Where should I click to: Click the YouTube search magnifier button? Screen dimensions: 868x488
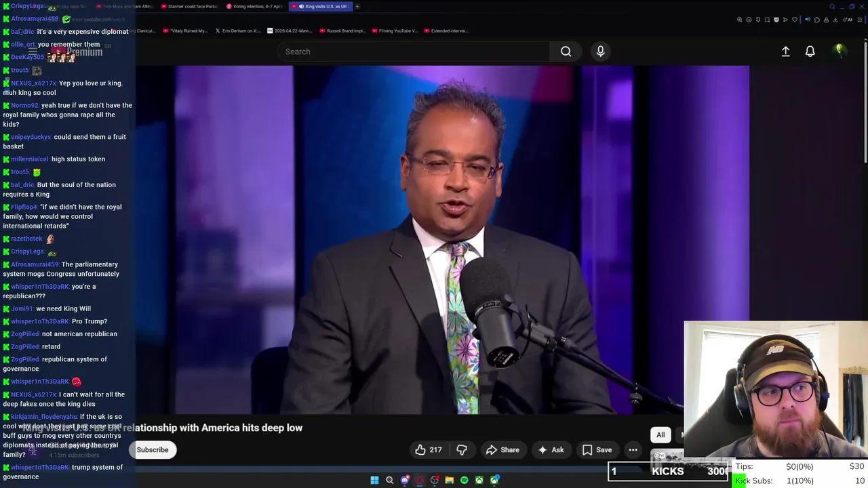[x=566, y=52]
